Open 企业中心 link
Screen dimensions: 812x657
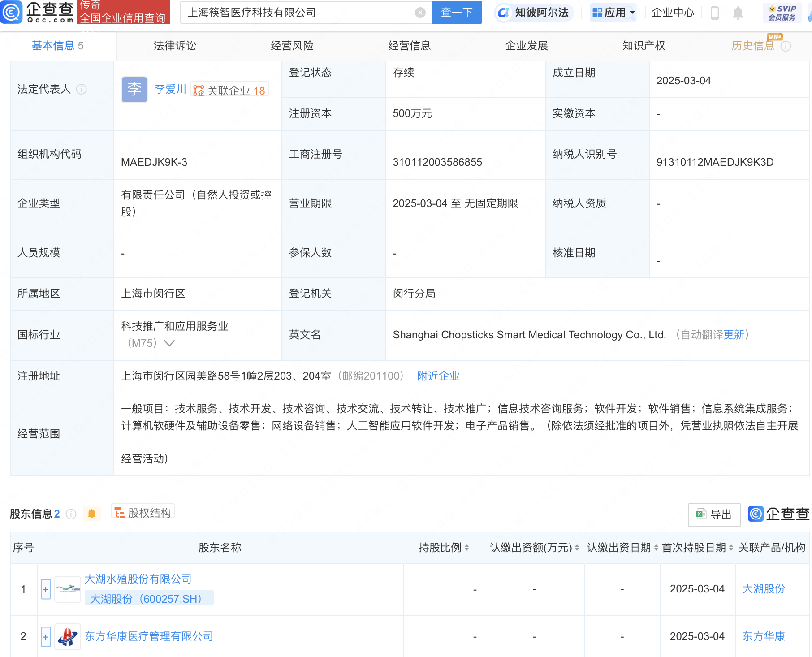[x=673, y=13]
